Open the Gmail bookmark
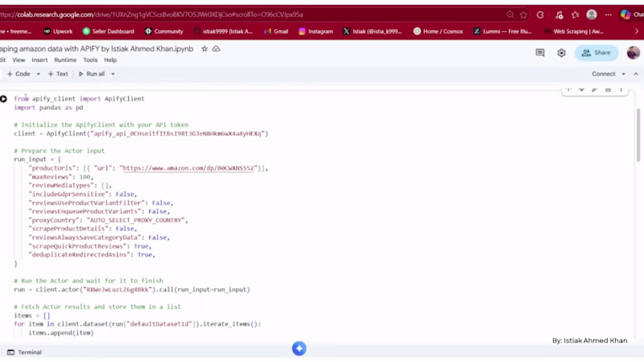 (276, 31)
